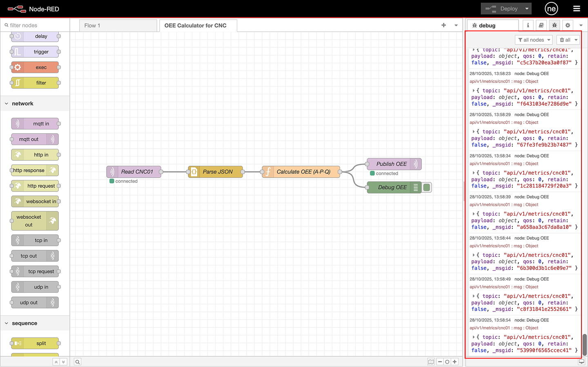The image size is (588, 367).
Task: Expand the 13:58:54 debug message object
Action: (474, 337)
